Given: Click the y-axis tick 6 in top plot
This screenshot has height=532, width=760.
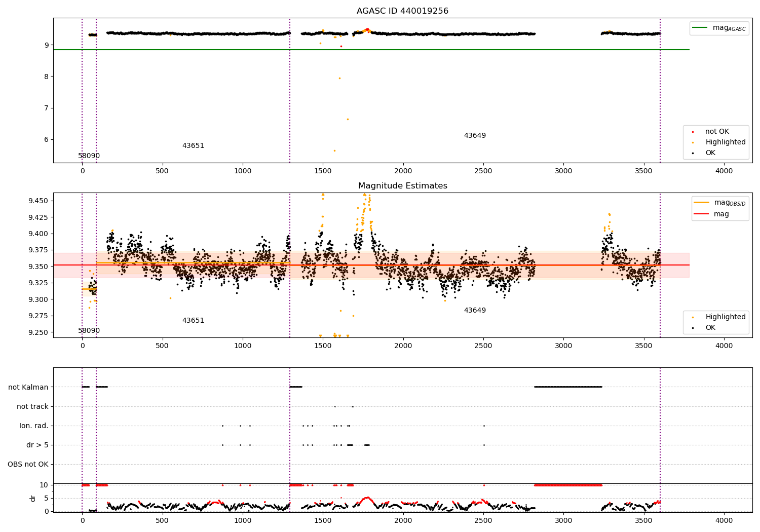Looking at the screenshot, I should click(x=47, y=140).
